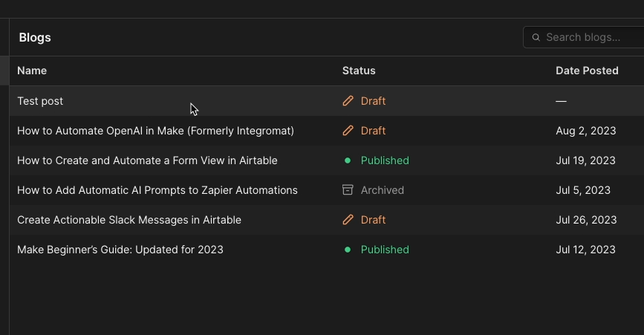Click Published status on Form View row
644x335 pixels.
(385, 160)
